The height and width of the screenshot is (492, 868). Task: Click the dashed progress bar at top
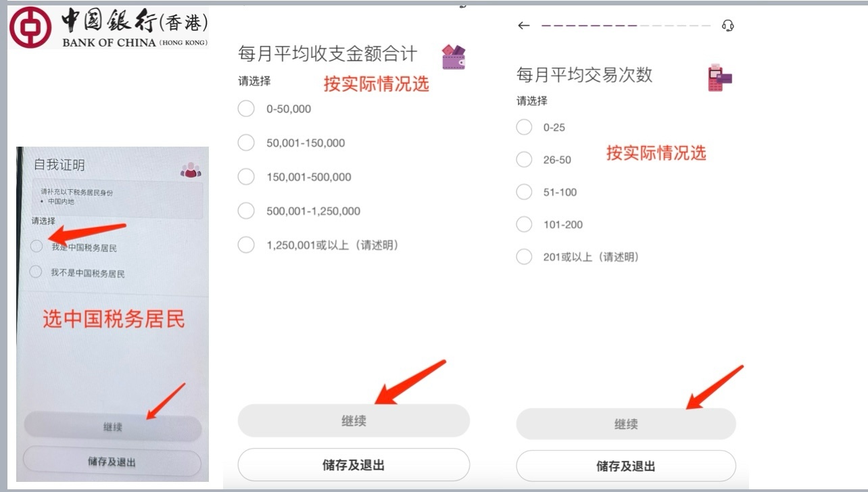(626, 26)
